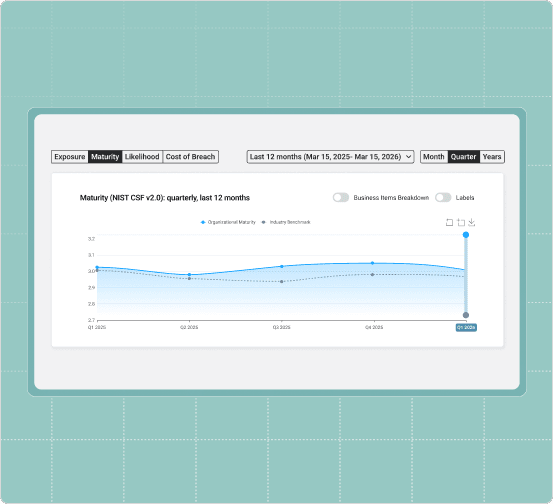
Task: Toggle Industry Benchmark legend series
Action: [x=286, y=222]
